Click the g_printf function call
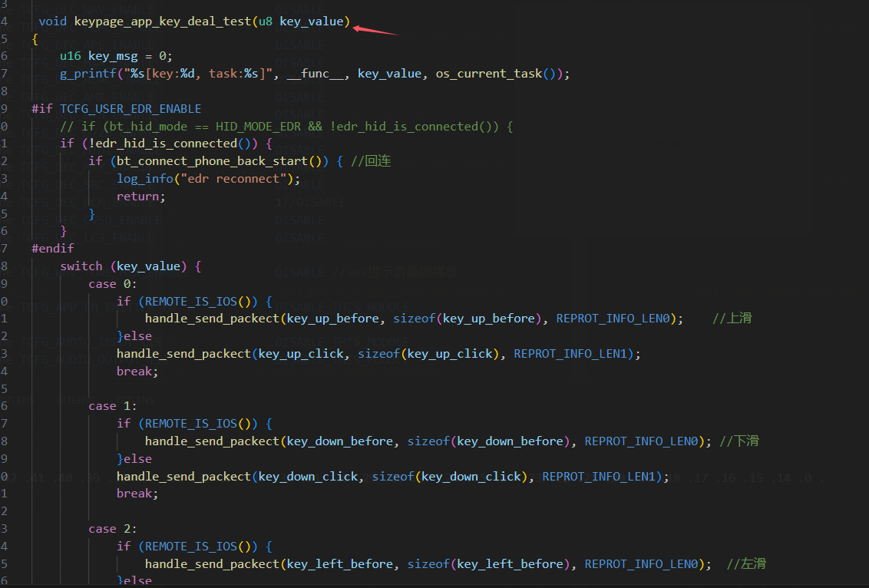The width and height of the screenshot is (869, 588). click(88, 74)
